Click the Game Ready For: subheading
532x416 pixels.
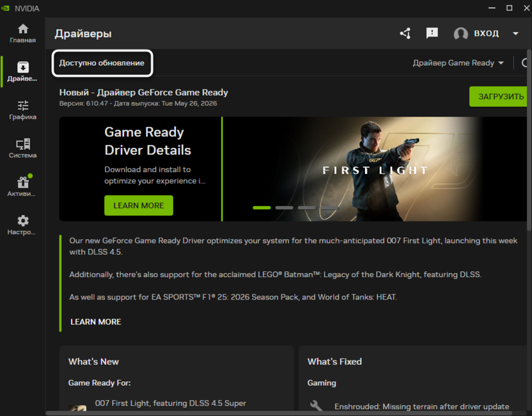click(x=99, y=383)
